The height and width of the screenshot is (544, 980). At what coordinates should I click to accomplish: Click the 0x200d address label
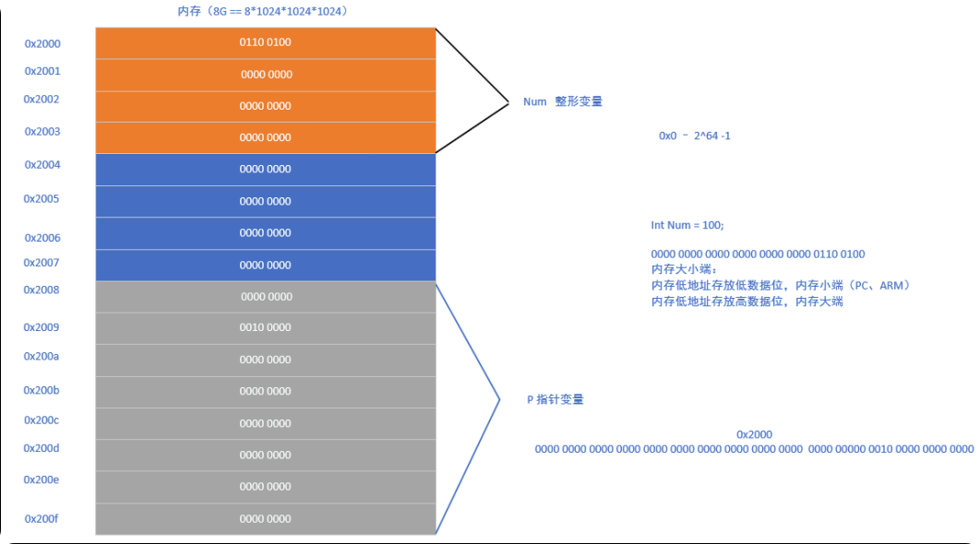(x=42, y=448)
